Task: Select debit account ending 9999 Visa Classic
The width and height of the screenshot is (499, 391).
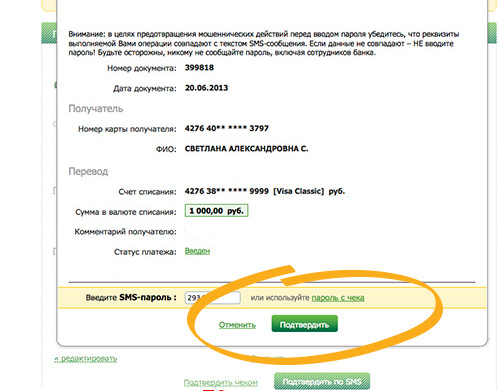Action: pos(265,191)
